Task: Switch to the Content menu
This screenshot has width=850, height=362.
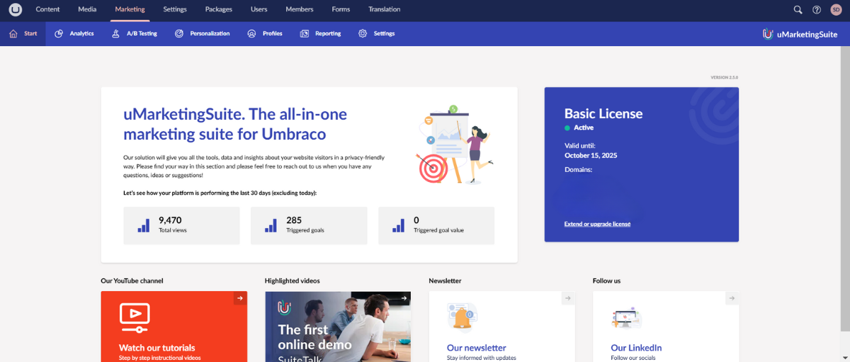Action: coord(48,10)
